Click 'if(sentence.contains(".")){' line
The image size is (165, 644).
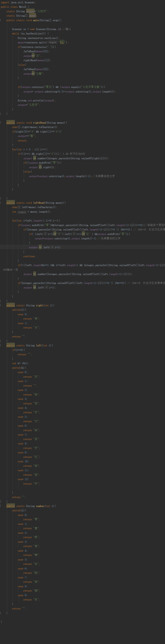[x=37, y=47]
